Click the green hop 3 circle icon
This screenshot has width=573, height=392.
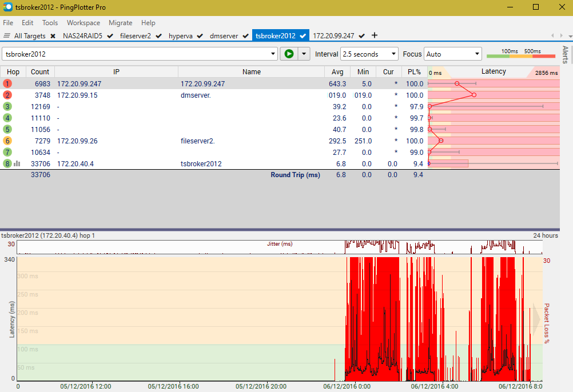[x=7, y=106]
